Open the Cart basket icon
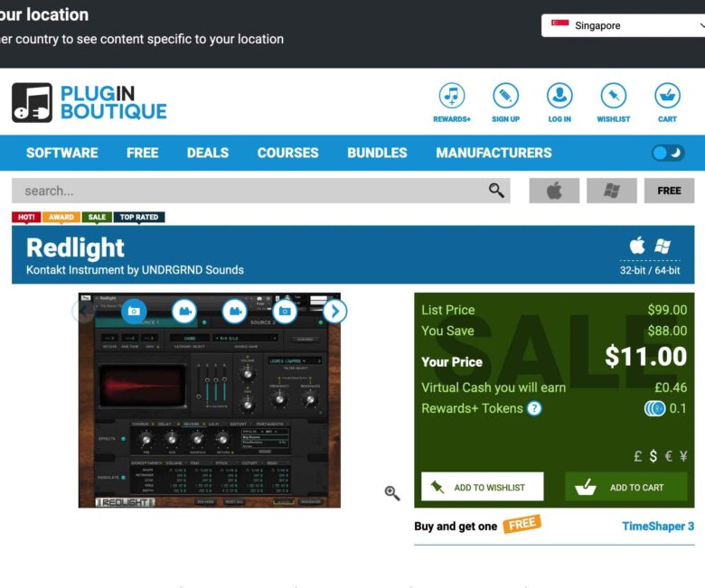Viewport: 705px width, 588px height. tap(667, 95)
